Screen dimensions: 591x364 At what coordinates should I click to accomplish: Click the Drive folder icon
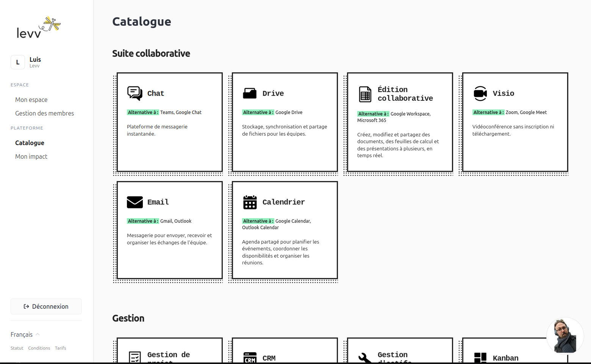point(250,93)
